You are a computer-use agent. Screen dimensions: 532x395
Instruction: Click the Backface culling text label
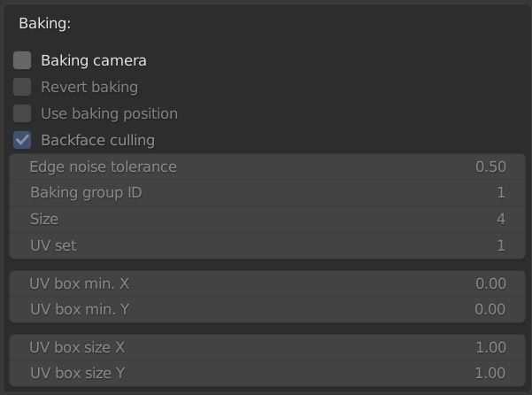[97, 140]
